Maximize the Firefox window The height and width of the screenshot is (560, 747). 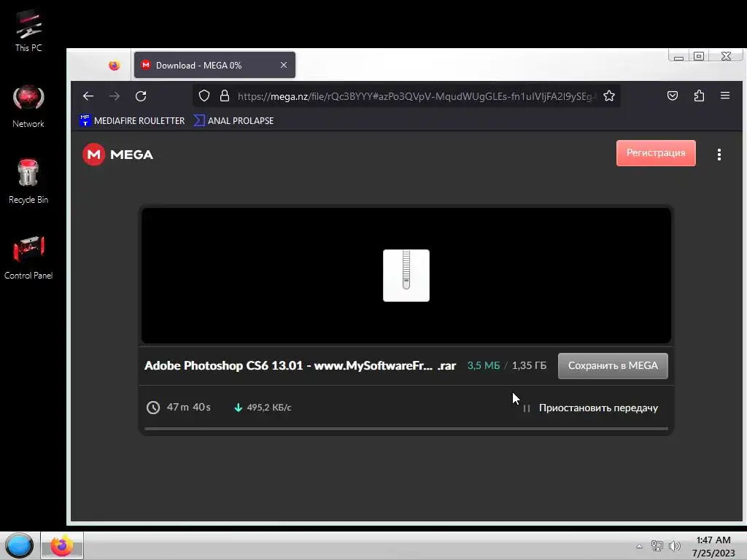pyautogui.click(x=699, y=56)
